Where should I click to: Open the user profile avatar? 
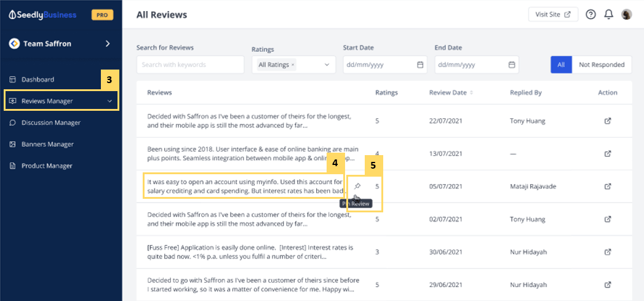coord(626,15)
